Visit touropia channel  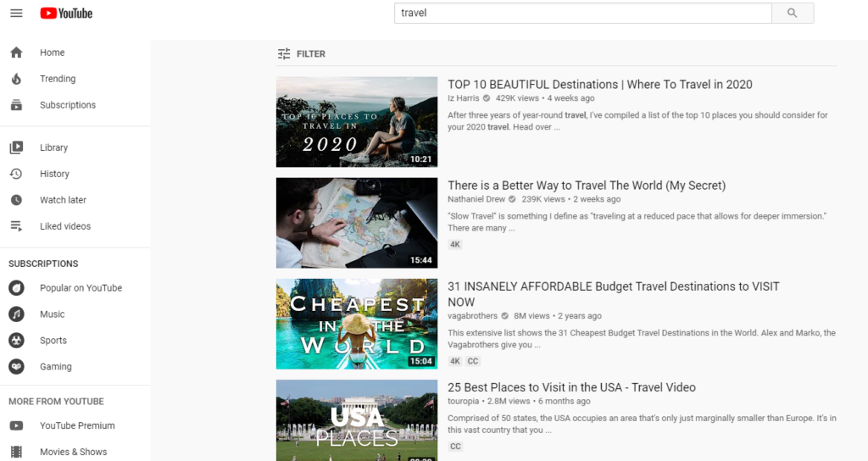click(x=464, y=401)
